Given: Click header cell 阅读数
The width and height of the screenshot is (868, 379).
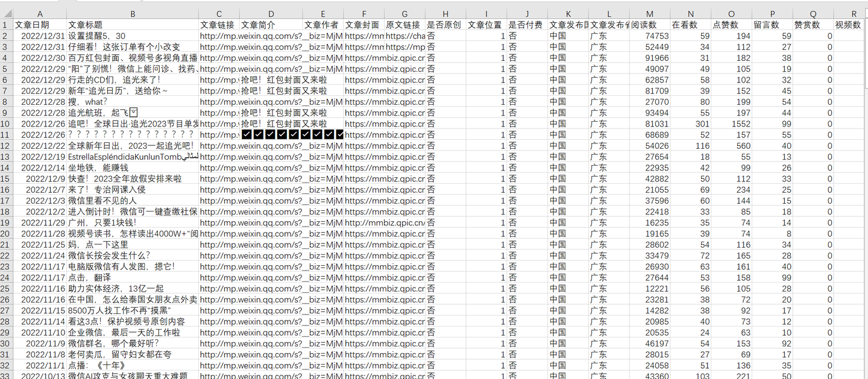Looking at the screenshot, I should pyautogui.click(x=649, y=25).
